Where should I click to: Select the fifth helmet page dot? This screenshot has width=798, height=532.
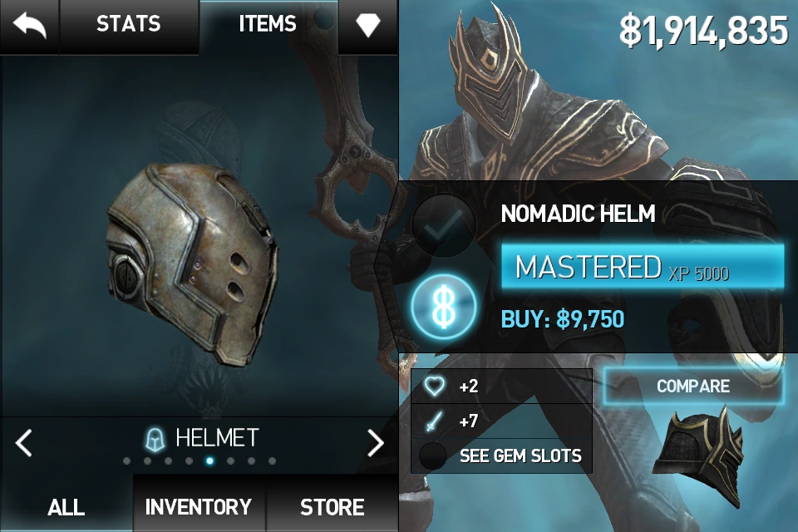[209, 461]
